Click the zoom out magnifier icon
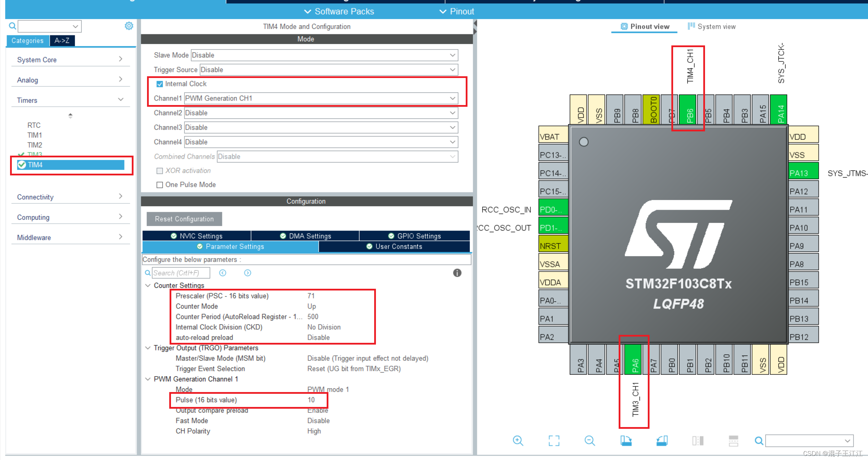 coord(590,441)
